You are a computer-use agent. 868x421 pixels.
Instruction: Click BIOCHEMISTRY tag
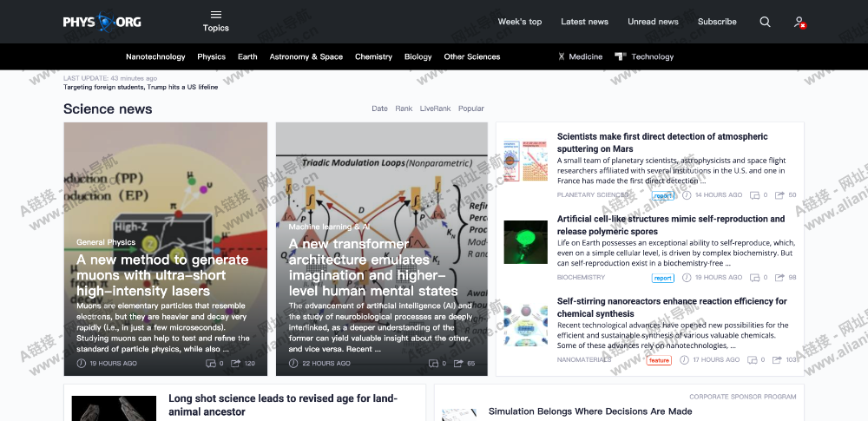(x=581, y=278)
